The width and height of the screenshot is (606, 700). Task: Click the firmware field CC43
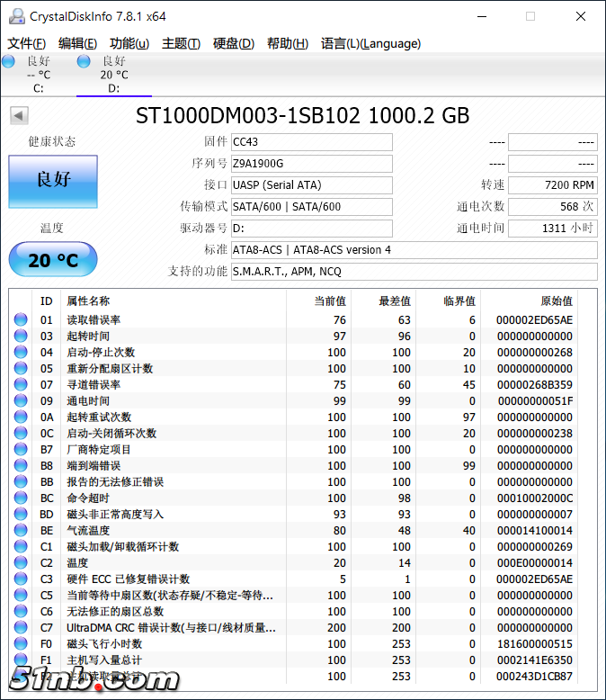[311, 142]
